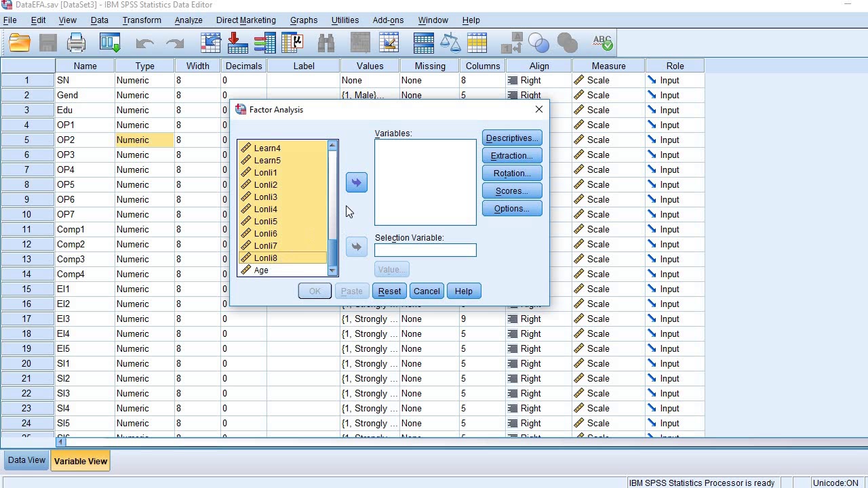
Task: Click the Save file toolbar icon
Action: coord(48,44)
